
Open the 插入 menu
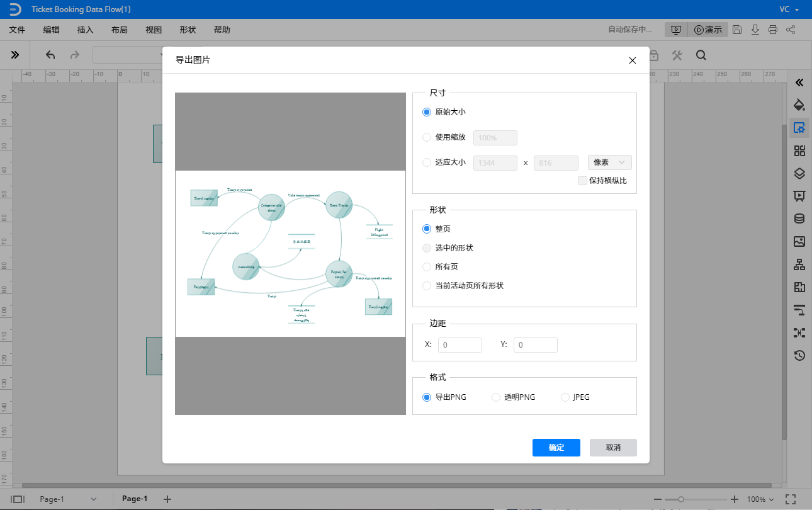85,30
